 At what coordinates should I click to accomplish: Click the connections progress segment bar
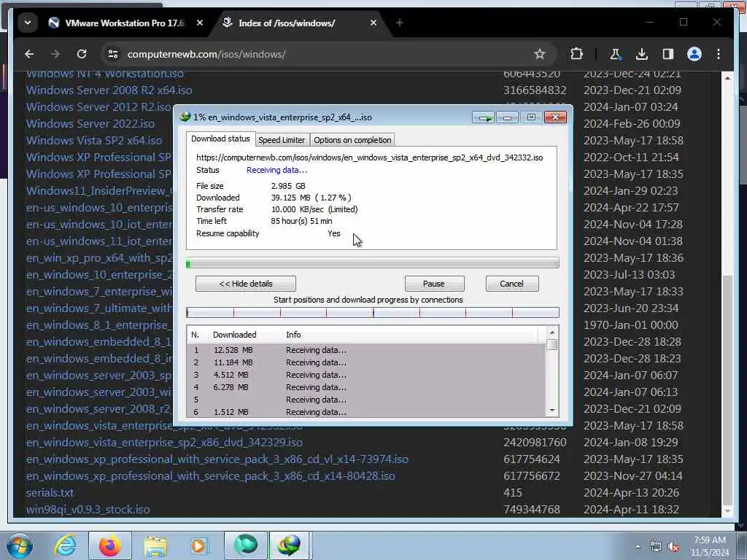click(x=373, y=312)
